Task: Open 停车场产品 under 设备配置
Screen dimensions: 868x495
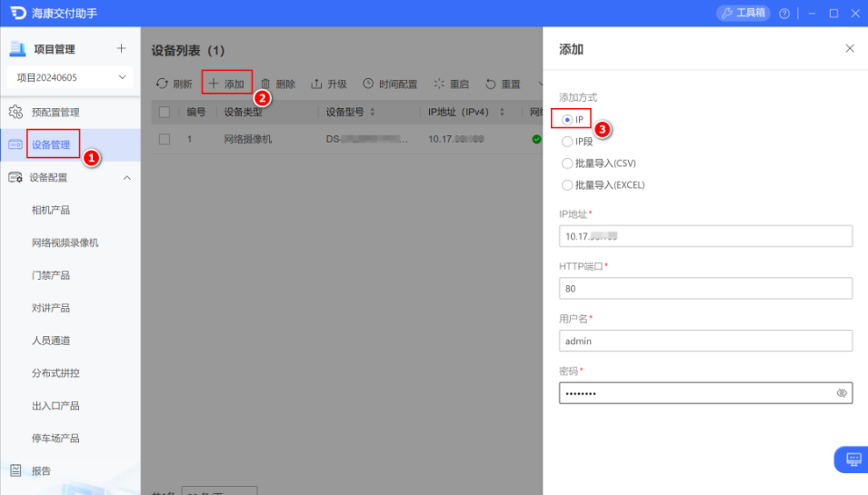Action: click(x=56, y=439)
